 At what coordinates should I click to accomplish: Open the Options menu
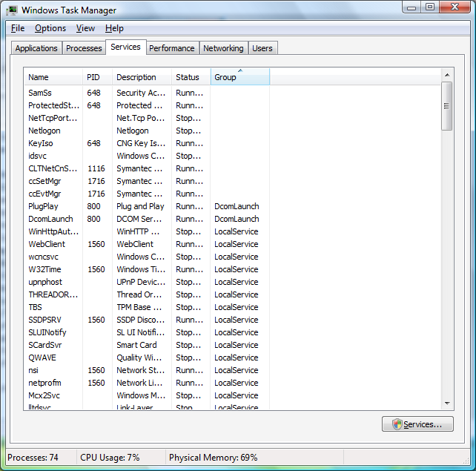tap(50, 28)
